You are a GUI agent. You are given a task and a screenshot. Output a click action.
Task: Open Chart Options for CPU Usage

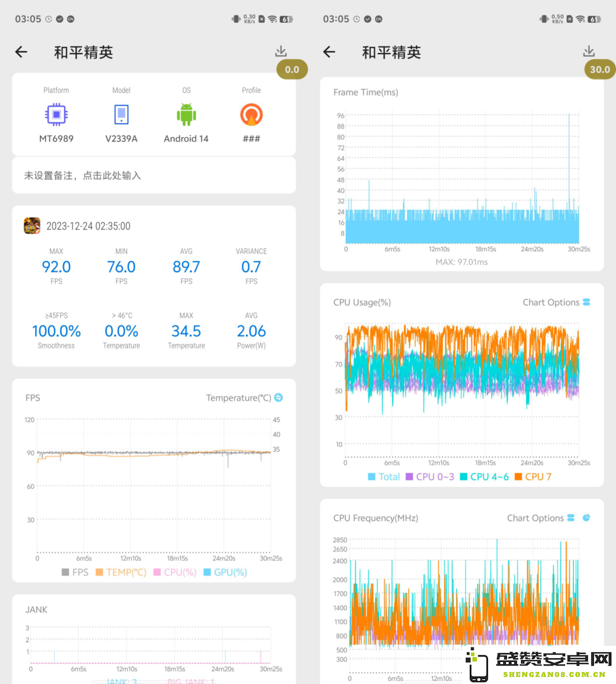pyautogui.click(x=556, y=302)
